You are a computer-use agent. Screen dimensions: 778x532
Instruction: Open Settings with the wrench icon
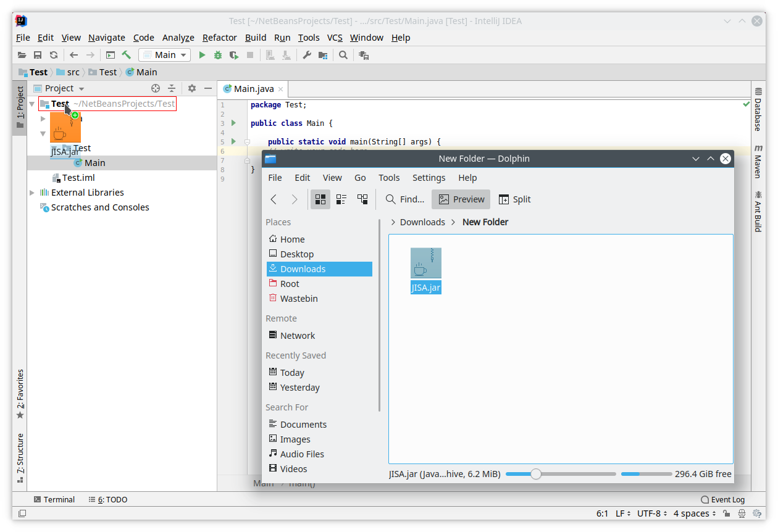pos(307,55)
